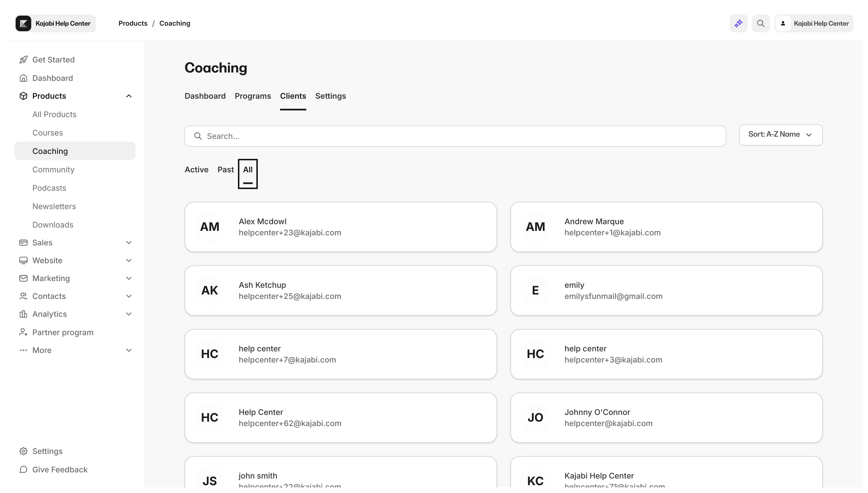Viewport: 868px width, 493px height.
Task: Click the AI sparkle assistant icon
Action: 738,23
